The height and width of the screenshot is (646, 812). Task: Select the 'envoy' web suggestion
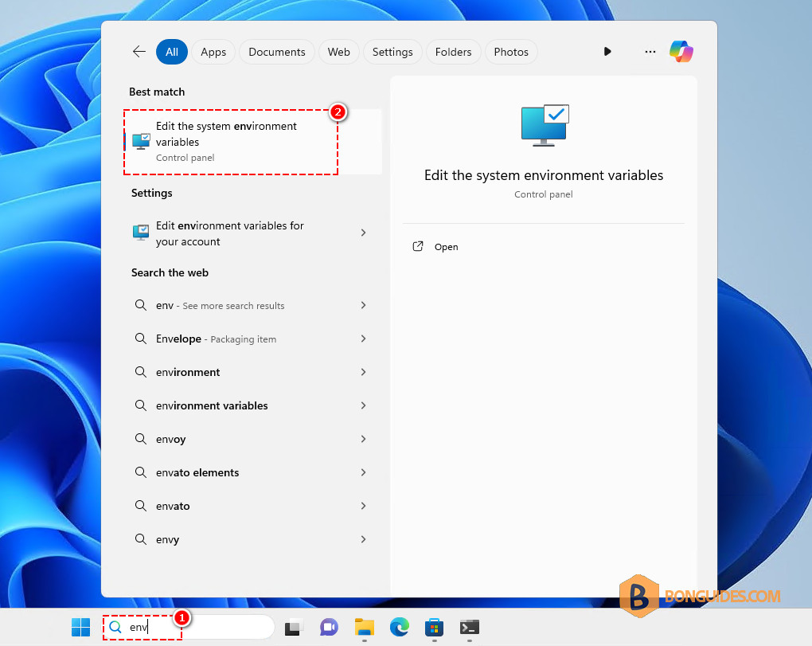click(253, 439)
